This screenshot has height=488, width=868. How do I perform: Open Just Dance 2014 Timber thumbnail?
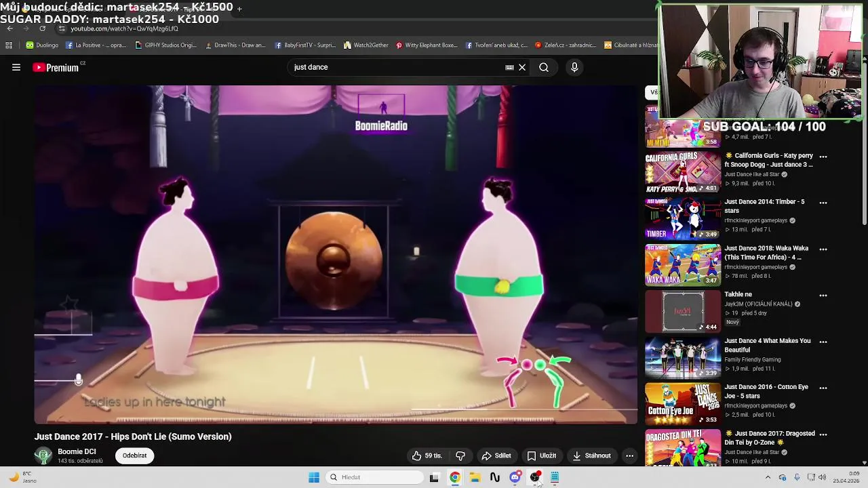point(683,218)
